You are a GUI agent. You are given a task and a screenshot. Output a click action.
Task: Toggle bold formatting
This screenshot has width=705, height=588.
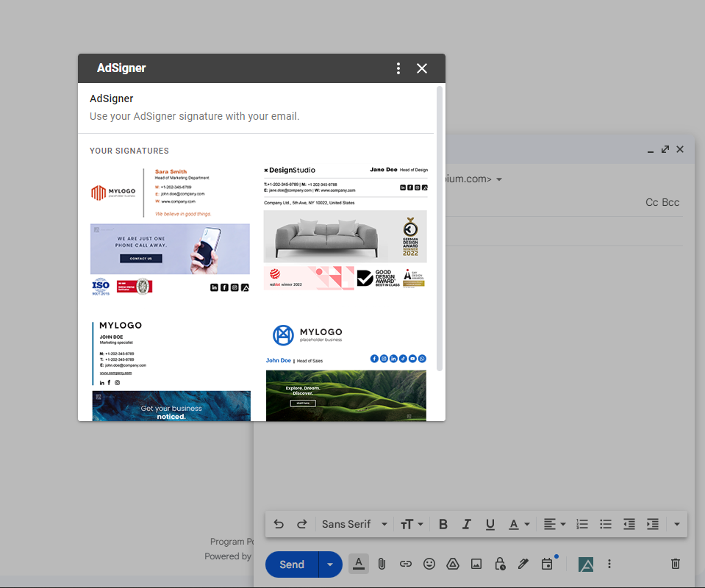click(x=443, y=524)
